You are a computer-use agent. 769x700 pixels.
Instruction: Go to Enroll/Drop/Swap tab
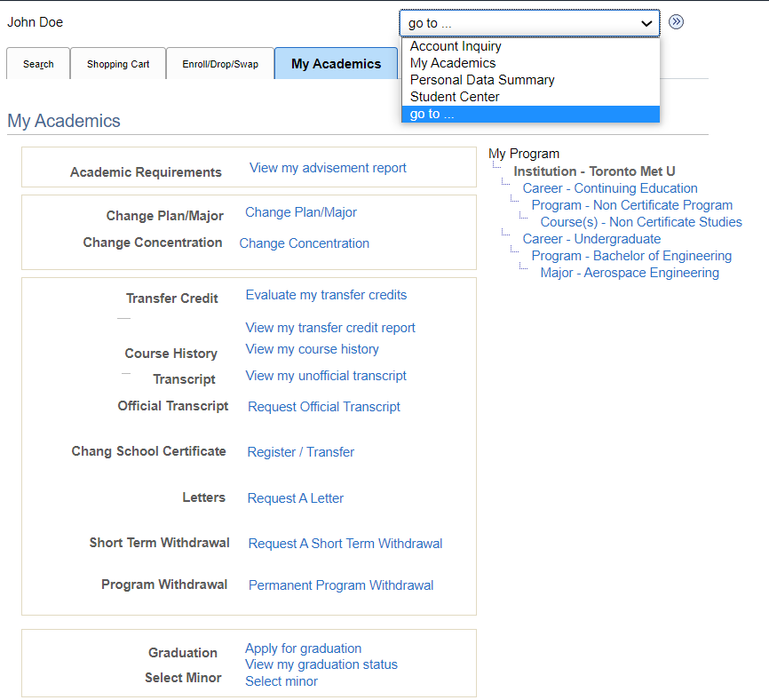(220, 64)
